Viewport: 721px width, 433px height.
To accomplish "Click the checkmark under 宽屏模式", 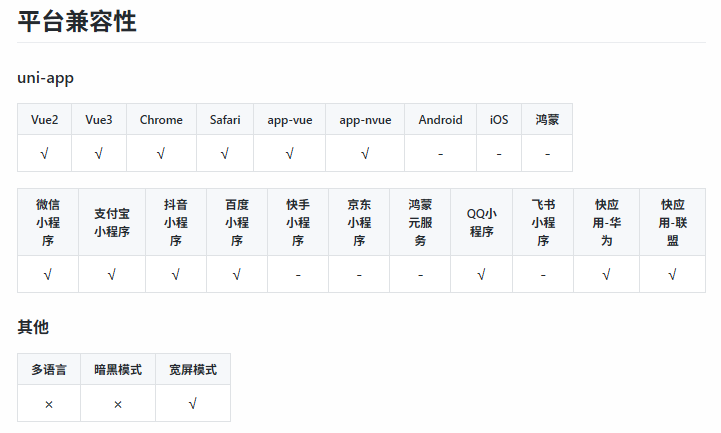I will tap(193, 404).
